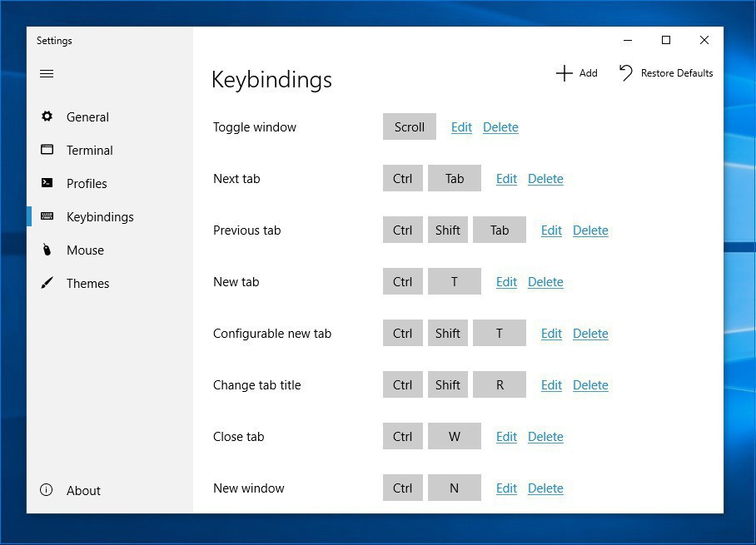This screenshot has width=756, height=545.
Task: Edit the Previous tab keybinding
Action: coord(551,230)
